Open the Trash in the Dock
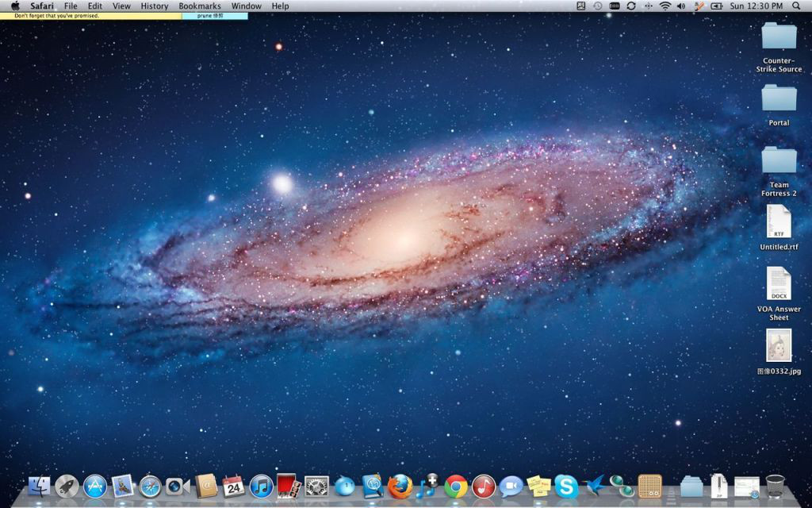Screen dimensions: 812x508 775,486
